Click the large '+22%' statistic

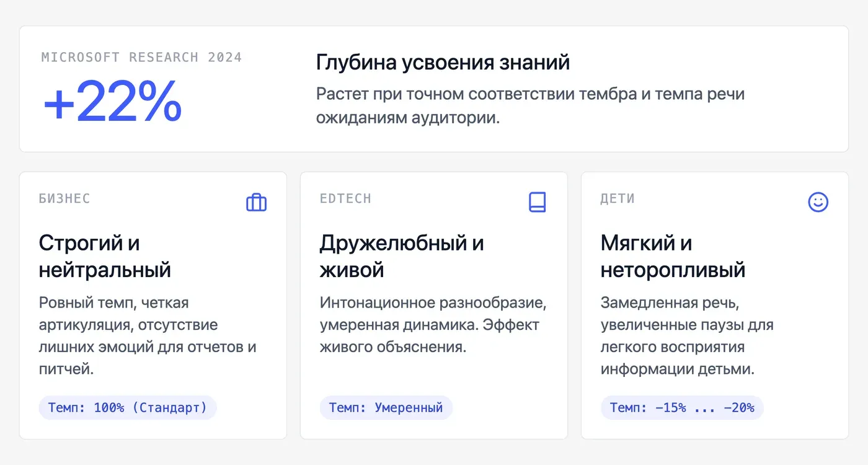[x=112, y=102]
